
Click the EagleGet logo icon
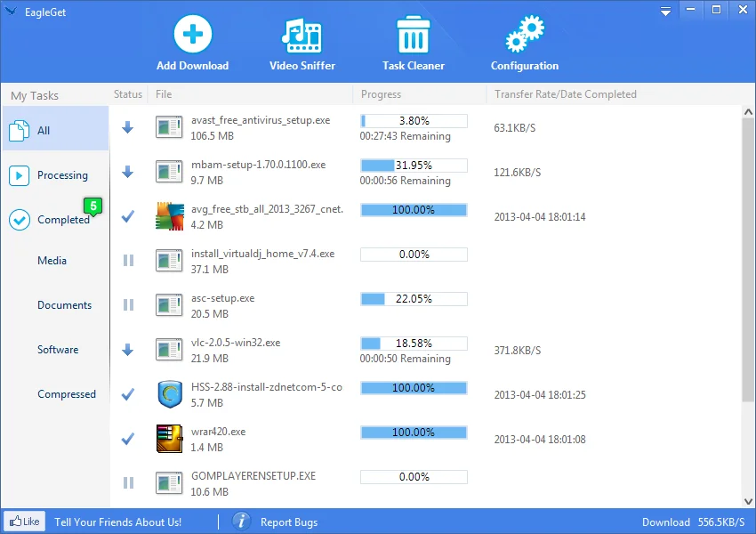tap(12, 12)
